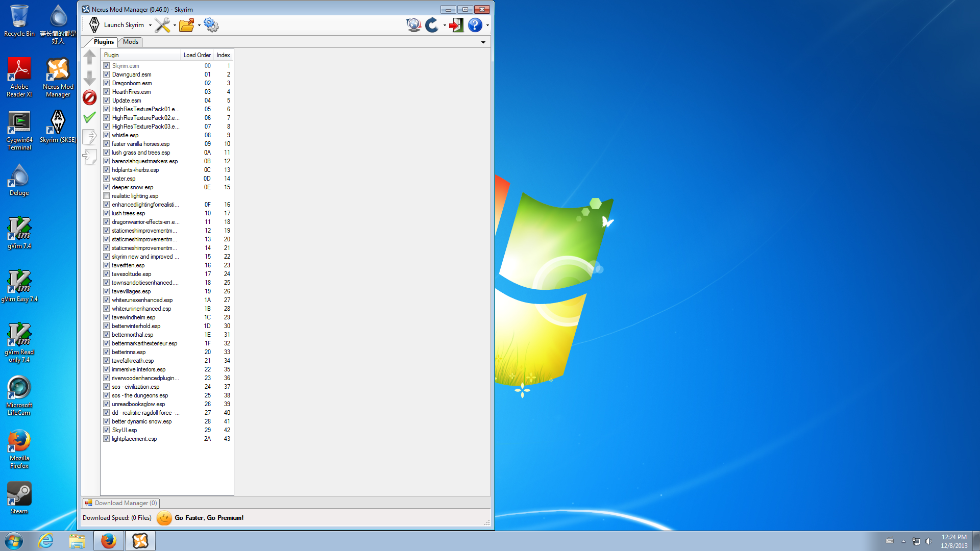Screen dimensions: 980x551
Task: Open Adobe Reader XI desktop shortcut
Action: pyautogui.click(x=19, y=77)
